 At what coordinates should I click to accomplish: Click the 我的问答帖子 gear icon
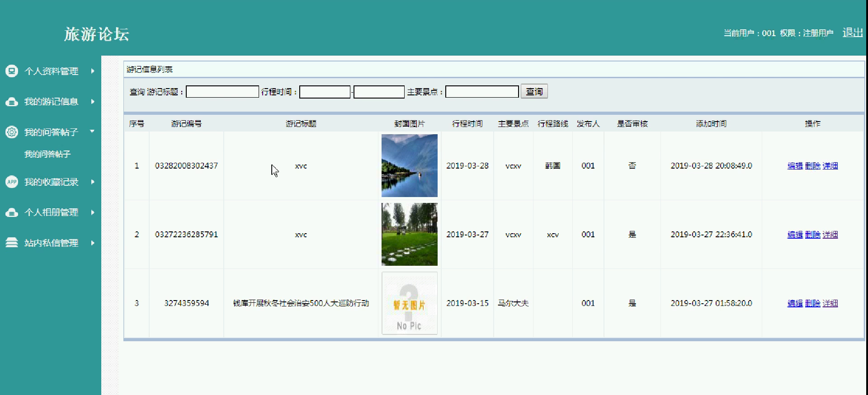[12, 132]
